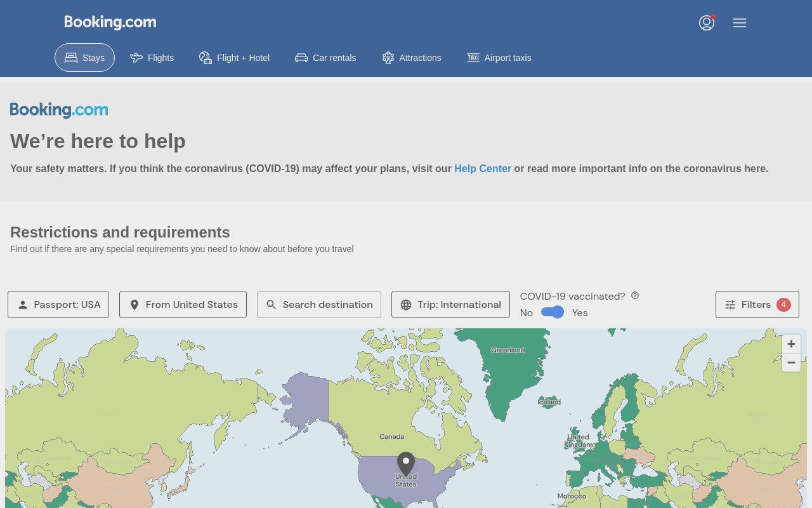Go to Booking.com home via header logo
The width and height of the screenshot is (812, 508).
point(110,22)
